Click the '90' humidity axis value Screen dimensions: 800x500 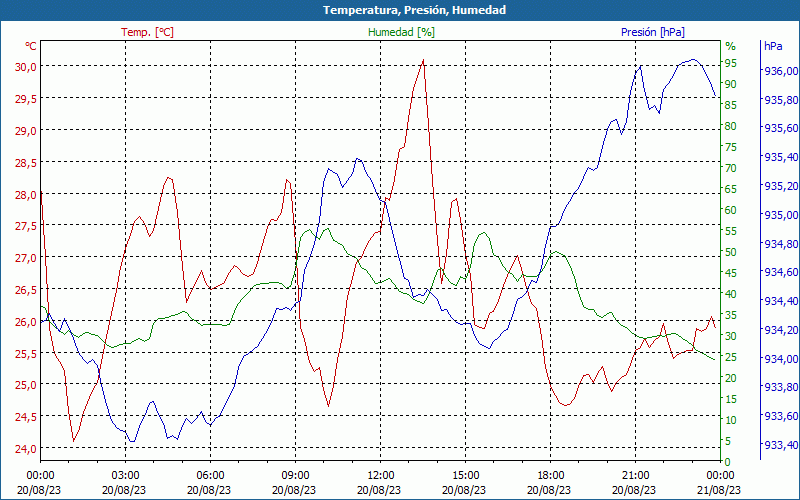pyautogui.click(x=731, y=84)
